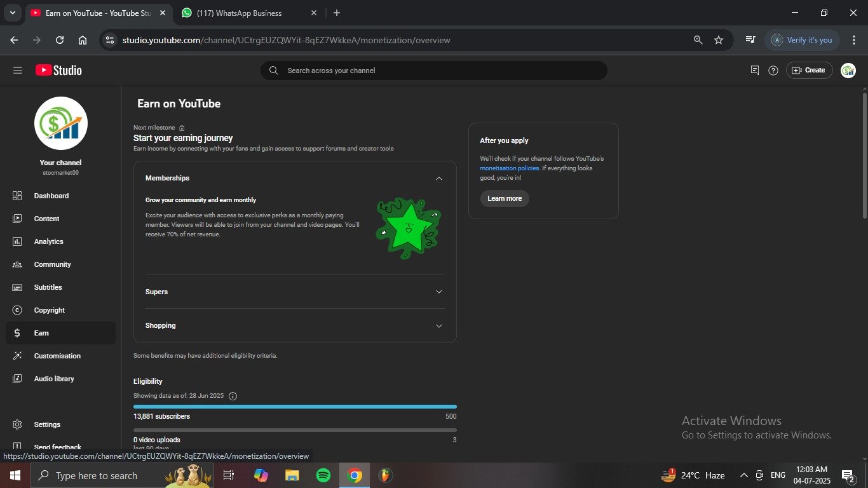Click the YouTube Studio logo

point(58,71)
